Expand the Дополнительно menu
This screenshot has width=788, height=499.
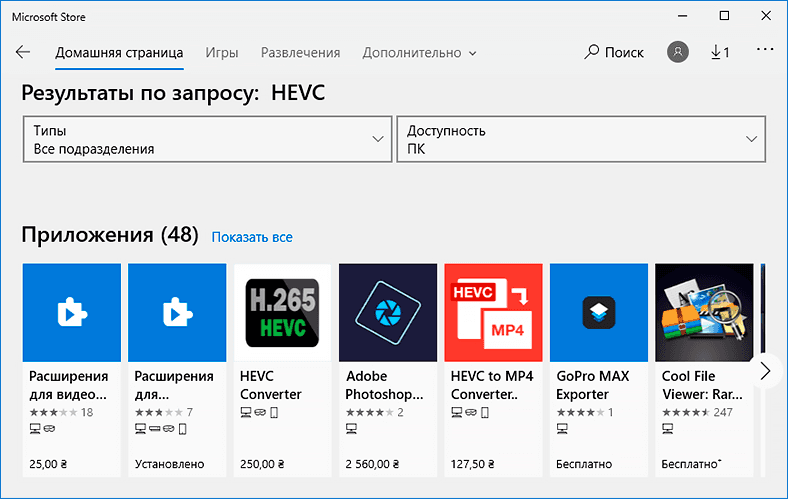[x=419, y=53]
